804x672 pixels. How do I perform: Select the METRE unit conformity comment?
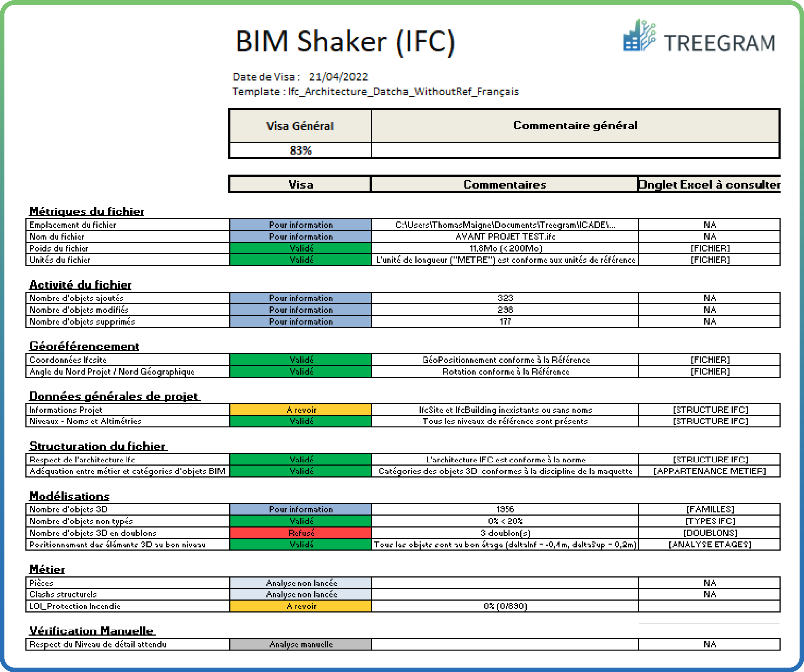[505, 260]
